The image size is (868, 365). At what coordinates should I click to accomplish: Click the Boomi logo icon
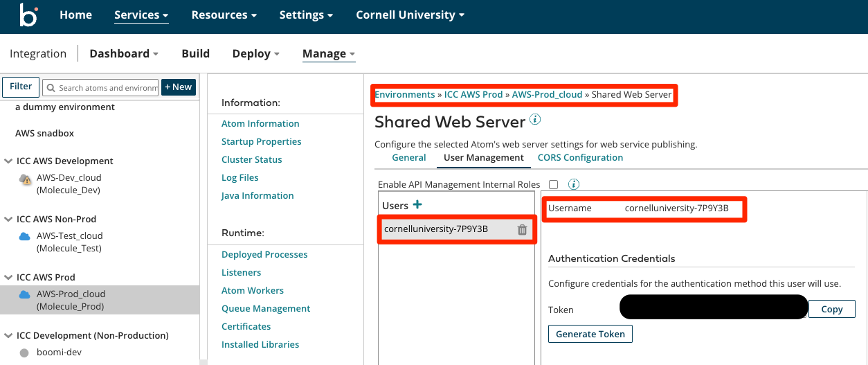coord(28,15)
